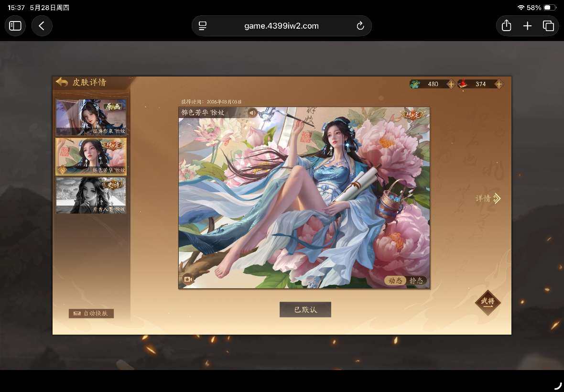Open the camera view icon on artwork
Image resolution: width=564 pixels, height=392 pixels.
[x=188, y=280]
